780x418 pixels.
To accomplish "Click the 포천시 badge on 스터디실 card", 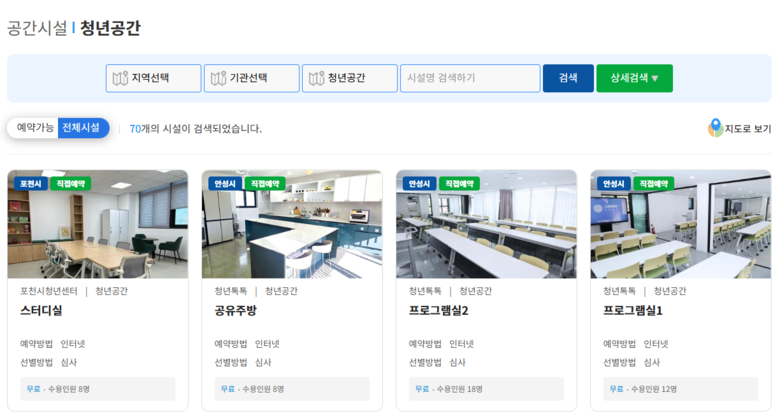I will pos(30,184).
